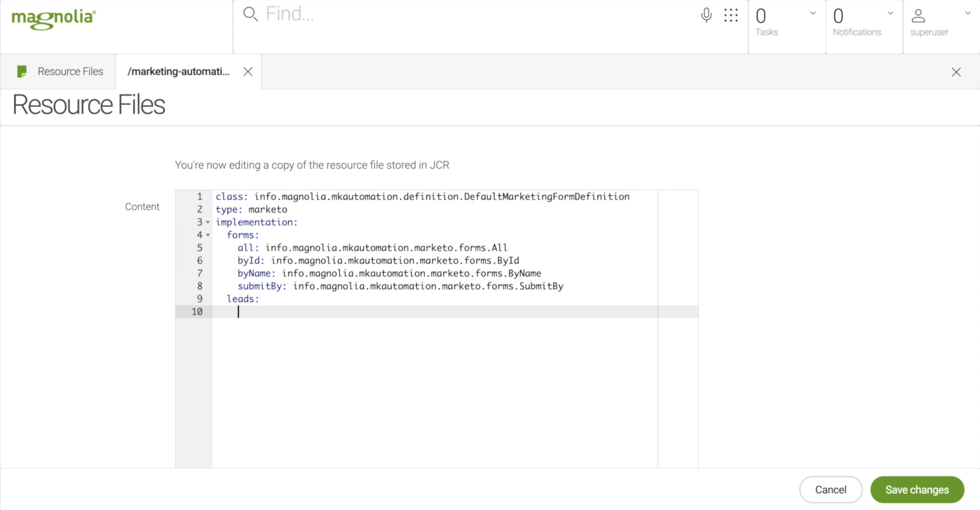
Task: Click the Cancel button
Action: (x=830, y=490)
